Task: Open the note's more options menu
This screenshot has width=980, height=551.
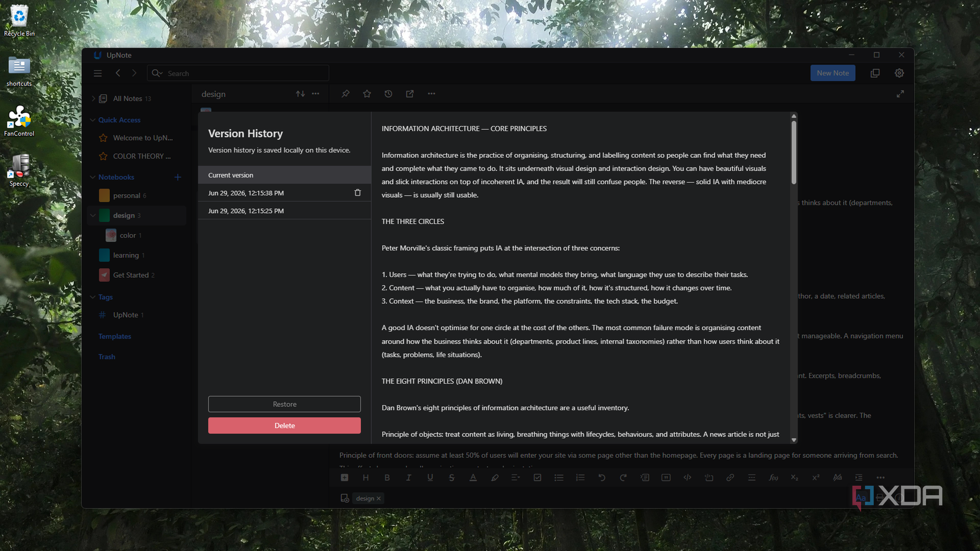Action: click(x=432, y=94)
